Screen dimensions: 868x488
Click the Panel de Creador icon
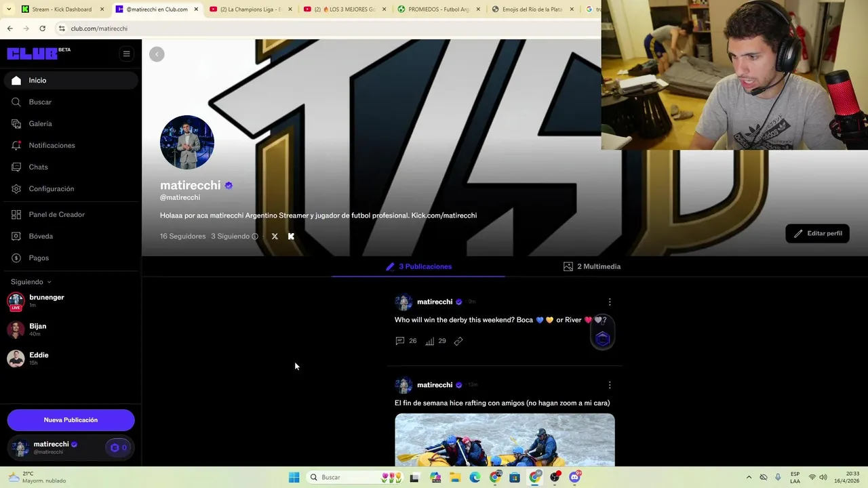[16, 214]
